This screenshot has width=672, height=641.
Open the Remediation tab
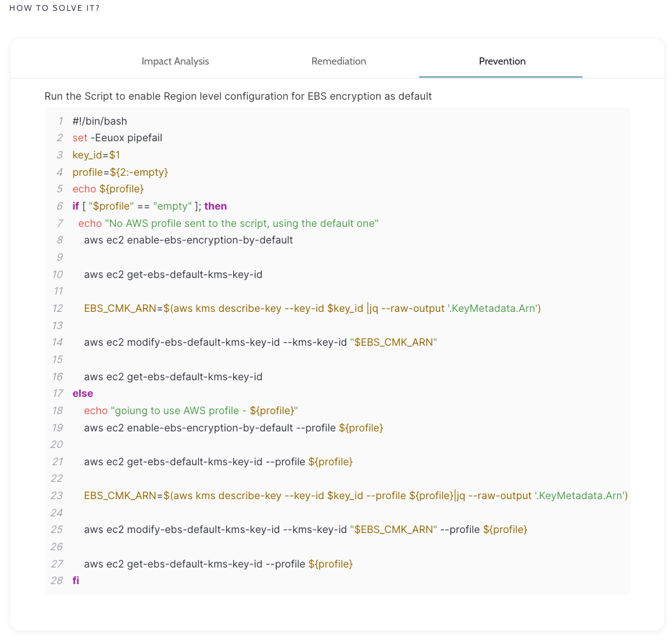339,61
